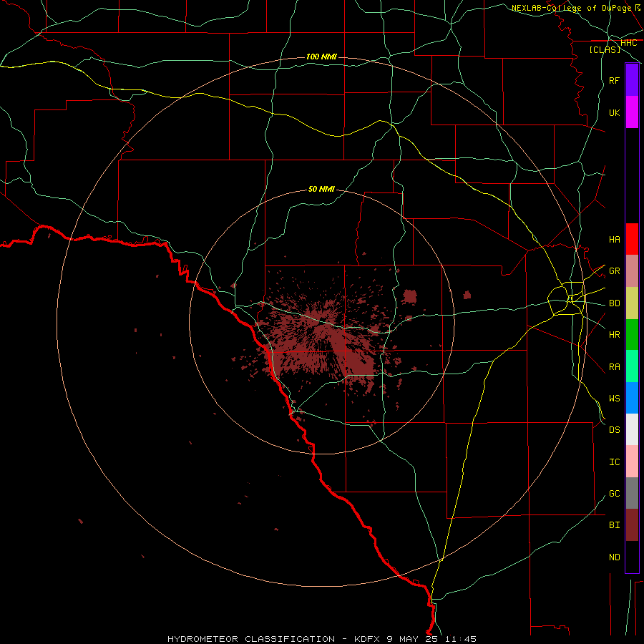Viewport: 644px width, 644px height.
Task: Click the 9 MAY 25 date stamp
Action: pos(412,639)
